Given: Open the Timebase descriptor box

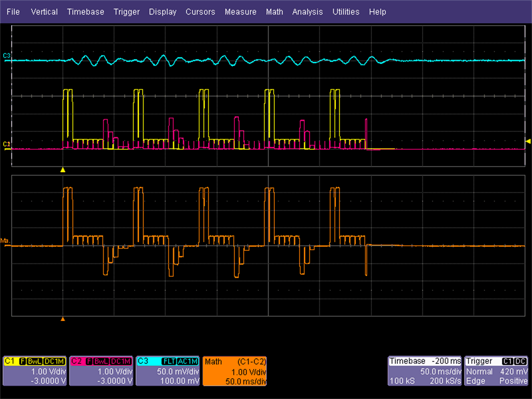Looking at the screenshot, I should (x=424, y=371).
